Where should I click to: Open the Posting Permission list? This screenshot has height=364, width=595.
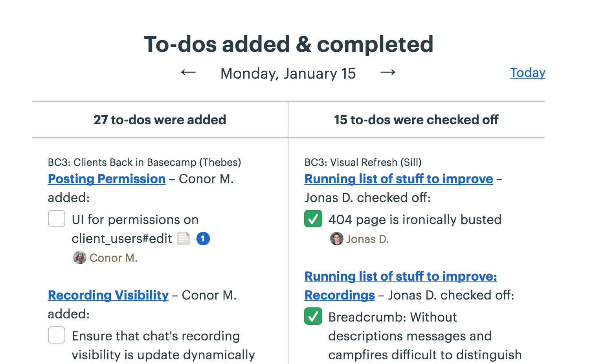click(x=107, y=179)
